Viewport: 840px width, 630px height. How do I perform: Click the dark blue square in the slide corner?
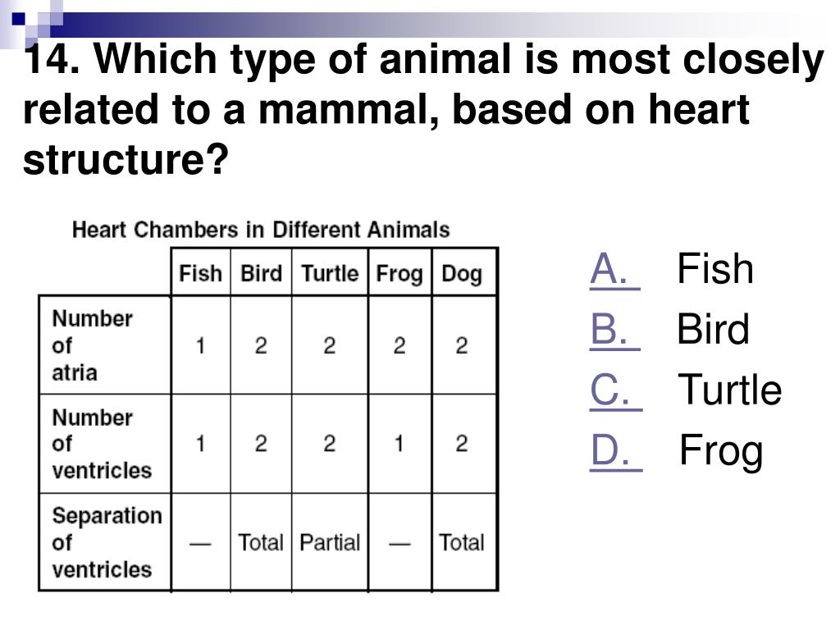[x=19, y=20]
